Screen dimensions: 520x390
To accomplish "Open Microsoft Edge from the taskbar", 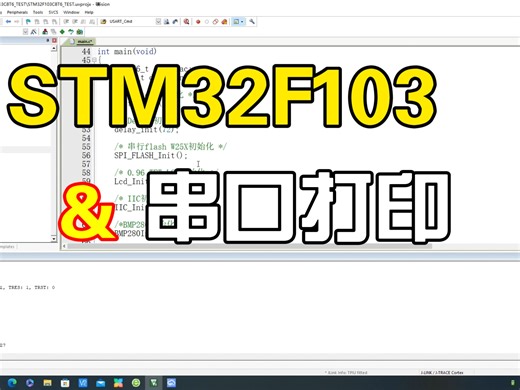I will [12, 383].
